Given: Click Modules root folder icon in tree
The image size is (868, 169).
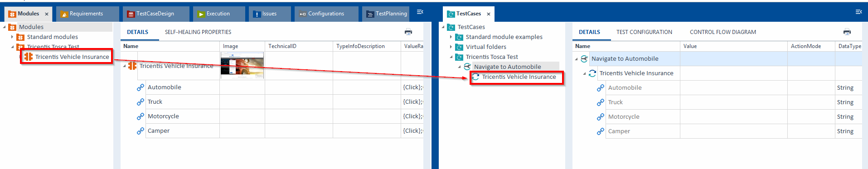Looking at the screenshot, I should [12, 27].
